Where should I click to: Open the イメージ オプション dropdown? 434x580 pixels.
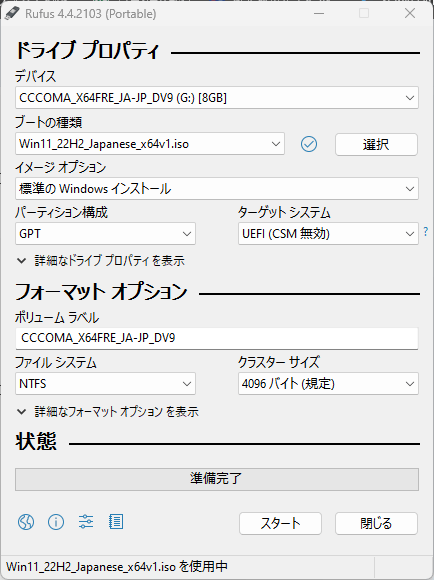[x=217, y=189]
